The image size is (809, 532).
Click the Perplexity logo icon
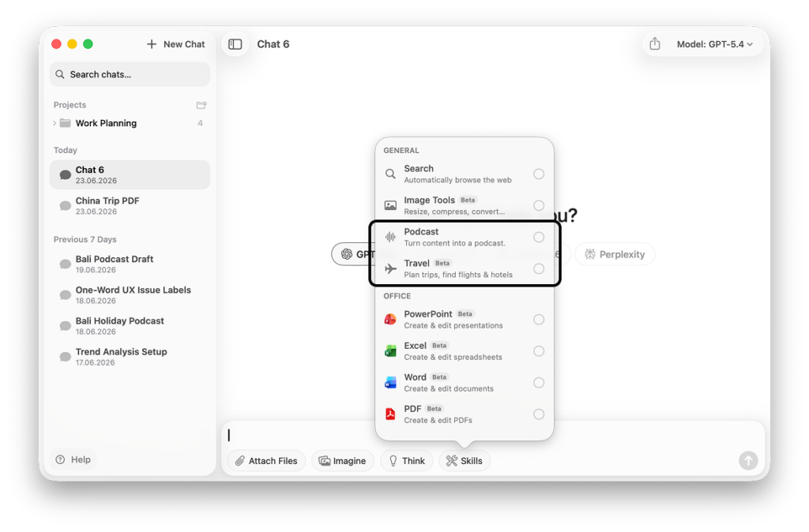coord(589,254)
